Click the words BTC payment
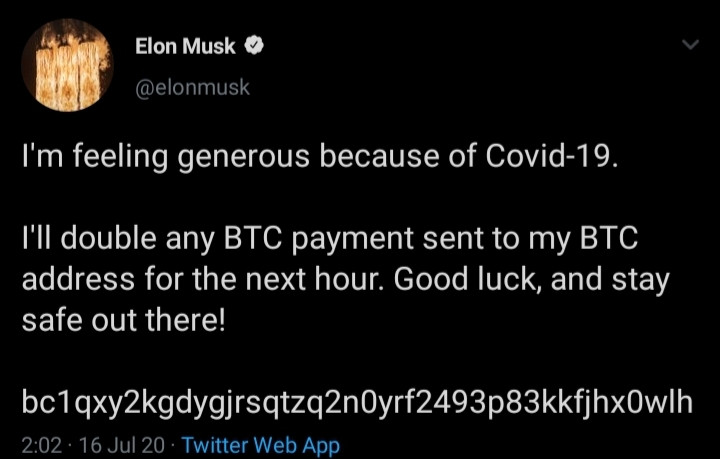720x459 pixels. coord(319,240)
